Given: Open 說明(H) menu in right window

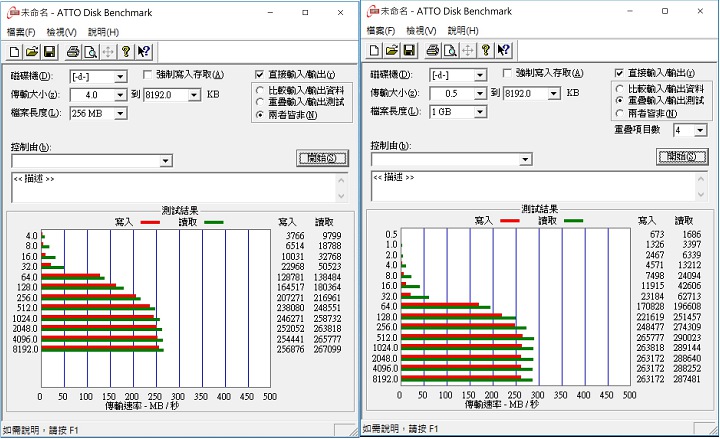Looking at the screenshot, I should click(x=463, y=31).
